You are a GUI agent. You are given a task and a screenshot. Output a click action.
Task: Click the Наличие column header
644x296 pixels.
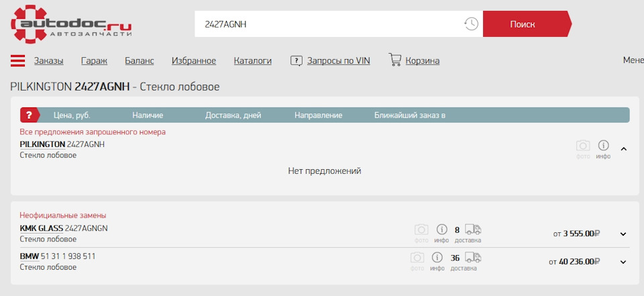[x=148, y=115]
